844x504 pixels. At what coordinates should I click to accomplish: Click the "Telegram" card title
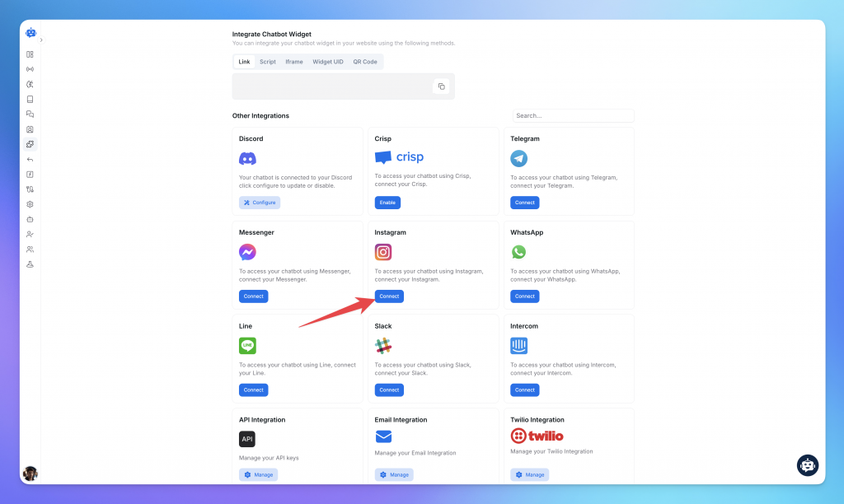525,139
